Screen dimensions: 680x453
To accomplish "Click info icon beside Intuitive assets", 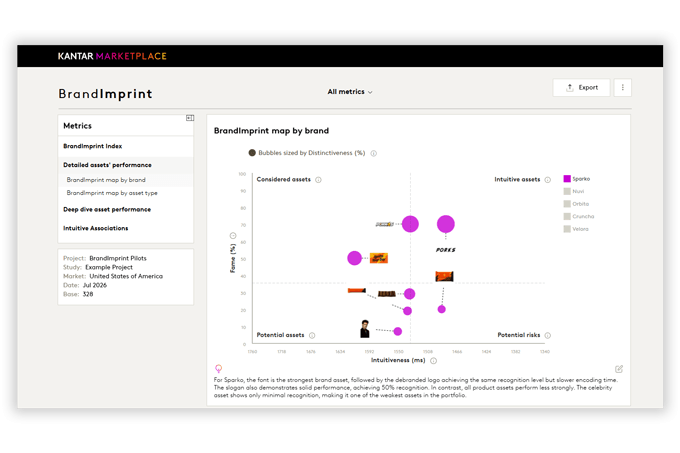I will tap(548, 180).
